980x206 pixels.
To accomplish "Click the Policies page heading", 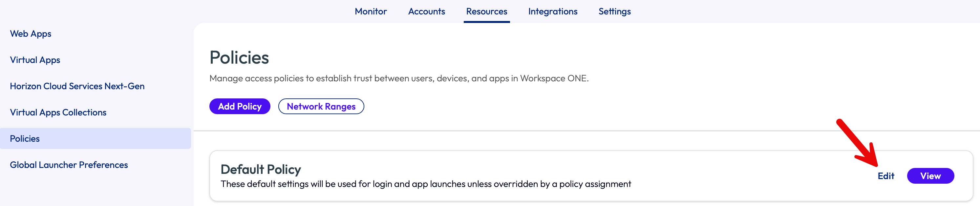I will tap(239, 58).
